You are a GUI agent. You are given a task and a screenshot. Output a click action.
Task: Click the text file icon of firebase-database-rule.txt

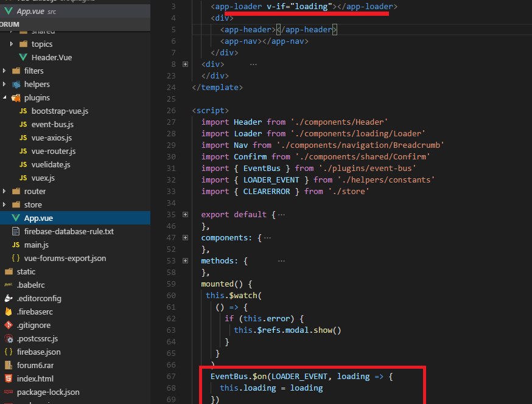point(16,231)
